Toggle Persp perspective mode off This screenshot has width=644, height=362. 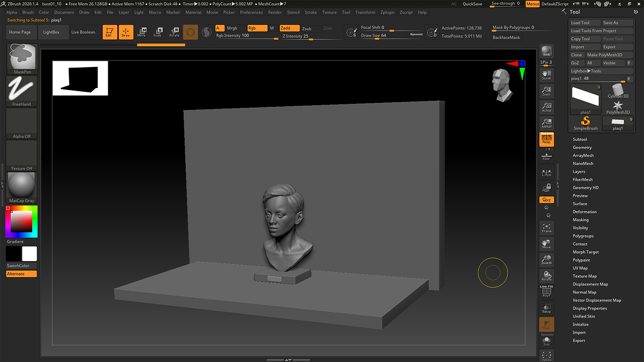pos(546,139)
